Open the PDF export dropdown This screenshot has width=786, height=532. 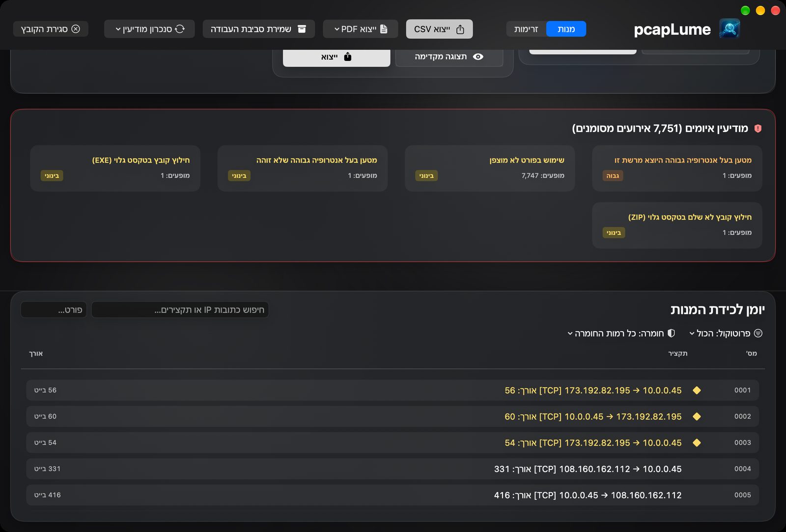tap(361, 29)
